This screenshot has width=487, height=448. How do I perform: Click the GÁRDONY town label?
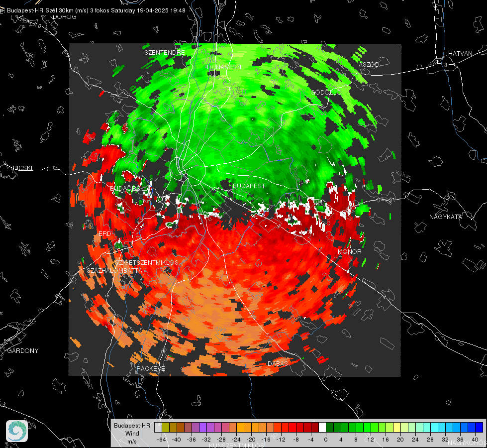click(x=23, y=351)
